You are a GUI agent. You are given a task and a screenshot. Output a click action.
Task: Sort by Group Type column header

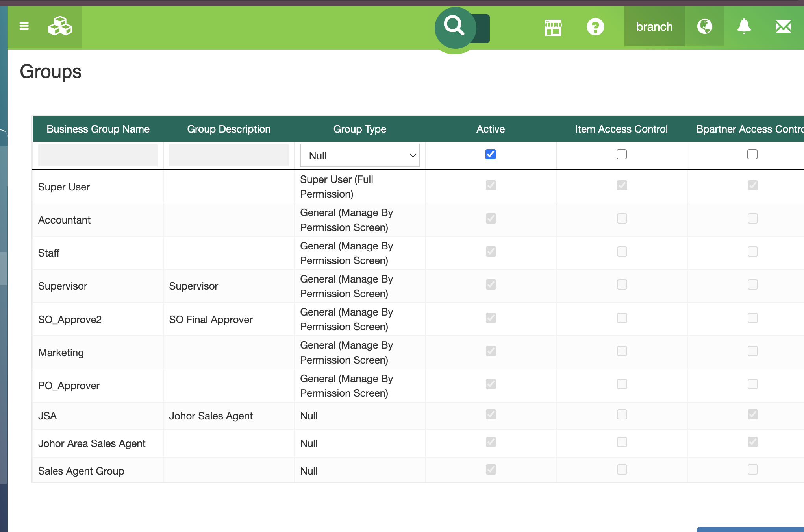click(x=359, y=129)
